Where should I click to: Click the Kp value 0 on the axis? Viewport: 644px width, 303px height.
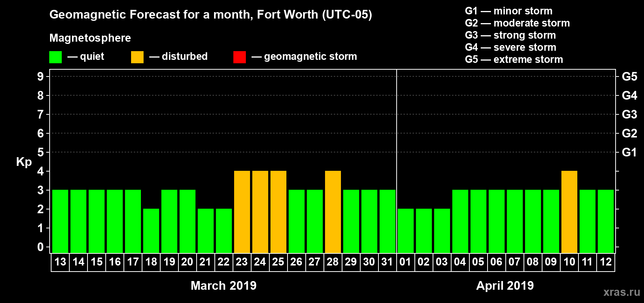coord(41,247)
